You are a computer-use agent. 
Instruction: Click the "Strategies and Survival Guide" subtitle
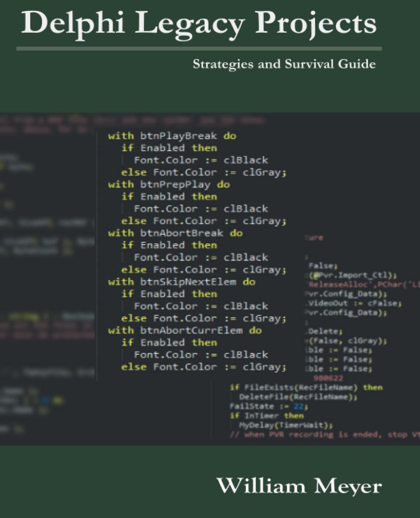[x=284, y=64]
